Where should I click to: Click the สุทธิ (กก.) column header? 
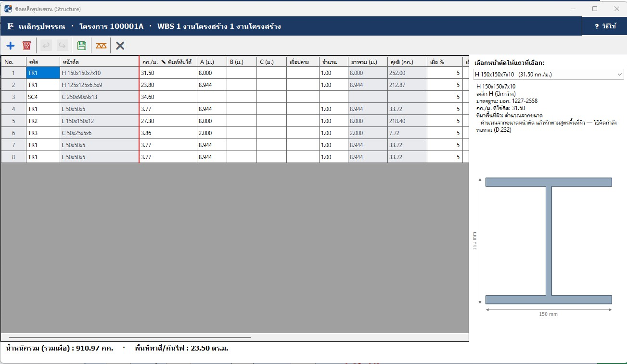click(407, 62)
